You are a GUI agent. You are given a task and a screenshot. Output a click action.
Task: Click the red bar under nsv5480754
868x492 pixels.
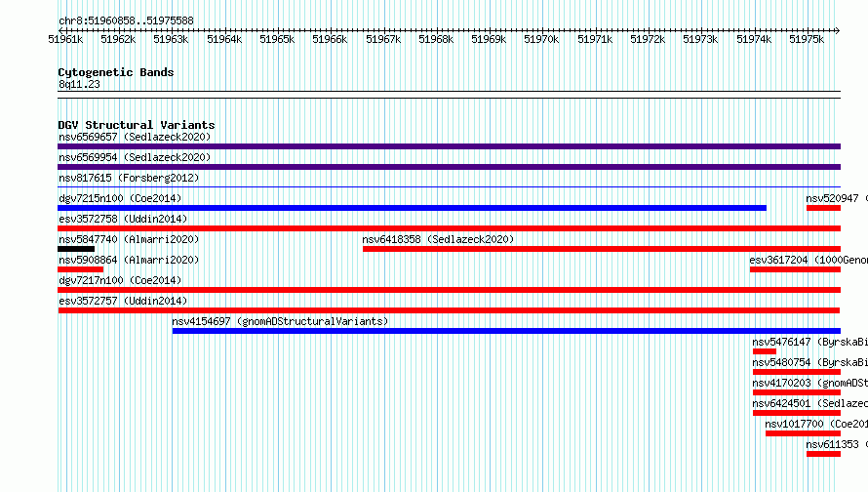(x=797, y=372)
